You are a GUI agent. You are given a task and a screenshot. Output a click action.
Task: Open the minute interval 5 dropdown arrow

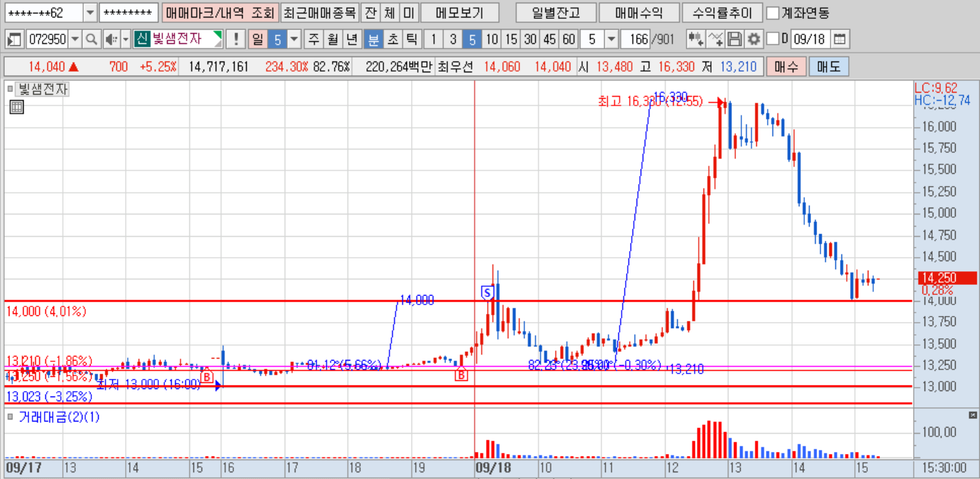click(611, 39)
